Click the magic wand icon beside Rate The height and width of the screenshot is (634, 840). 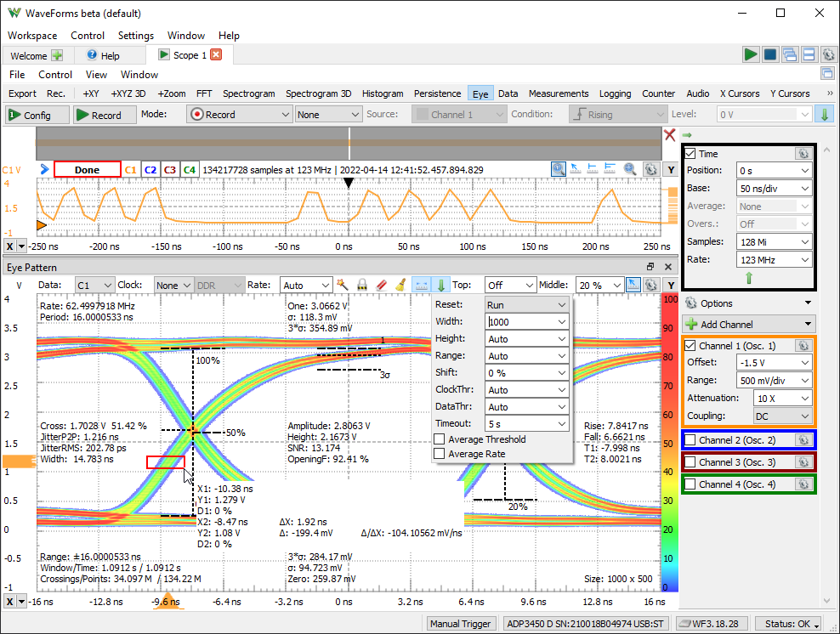343,286
